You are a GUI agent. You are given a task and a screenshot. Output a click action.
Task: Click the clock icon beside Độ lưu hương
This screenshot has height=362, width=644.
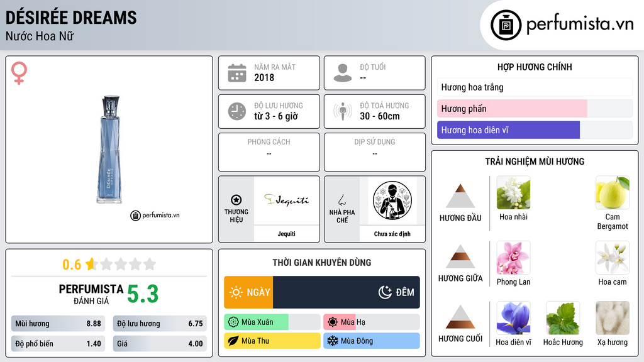click(237, 111)
